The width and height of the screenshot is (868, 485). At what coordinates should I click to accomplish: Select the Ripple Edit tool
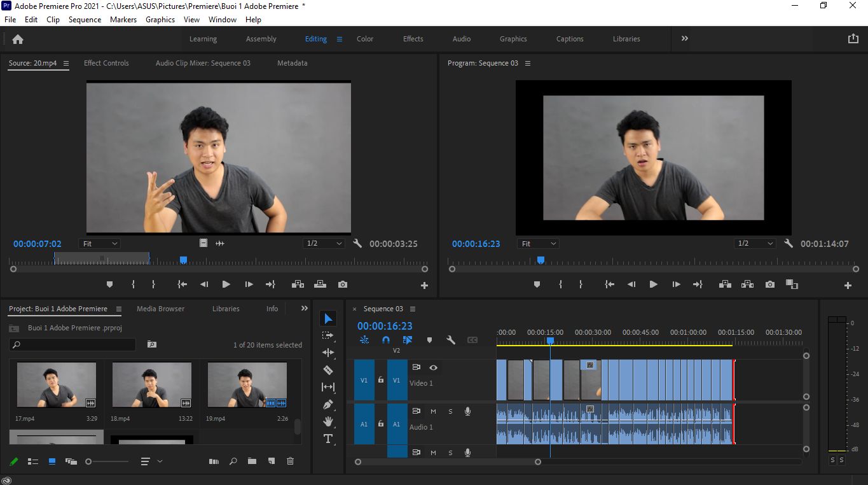point(328,353)
